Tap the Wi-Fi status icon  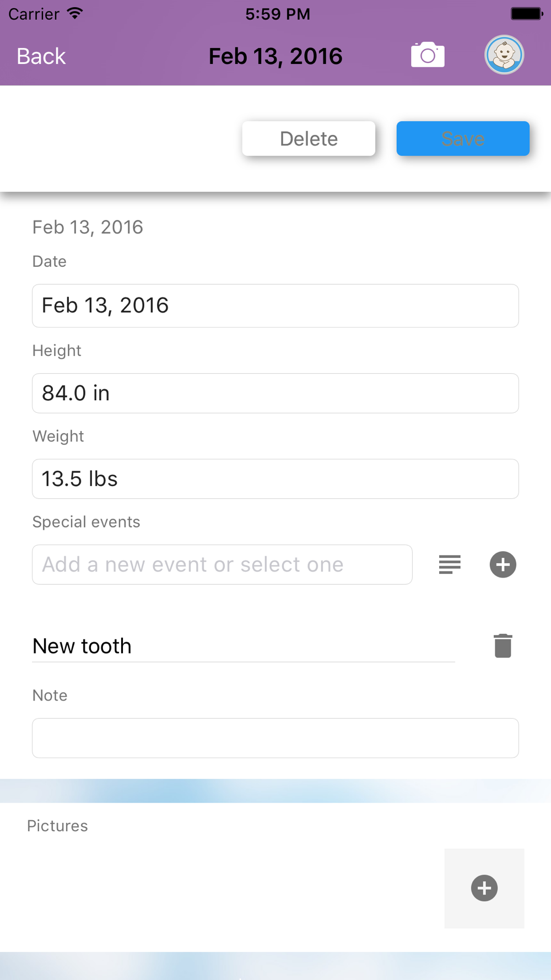point(75,14)
